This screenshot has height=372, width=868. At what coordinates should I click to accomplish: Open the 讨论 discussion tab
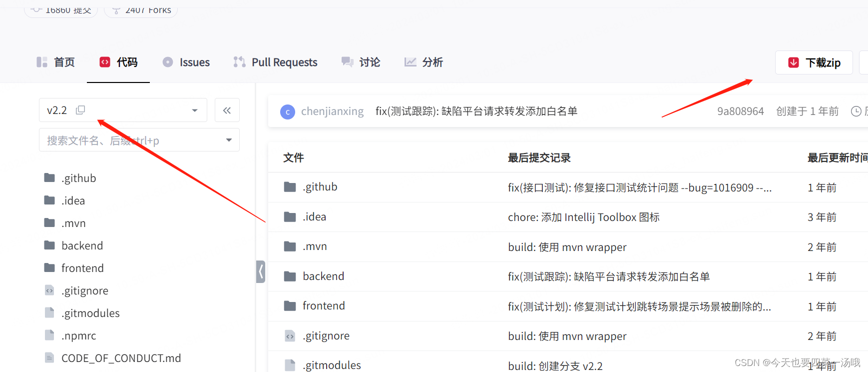(361, 62)
